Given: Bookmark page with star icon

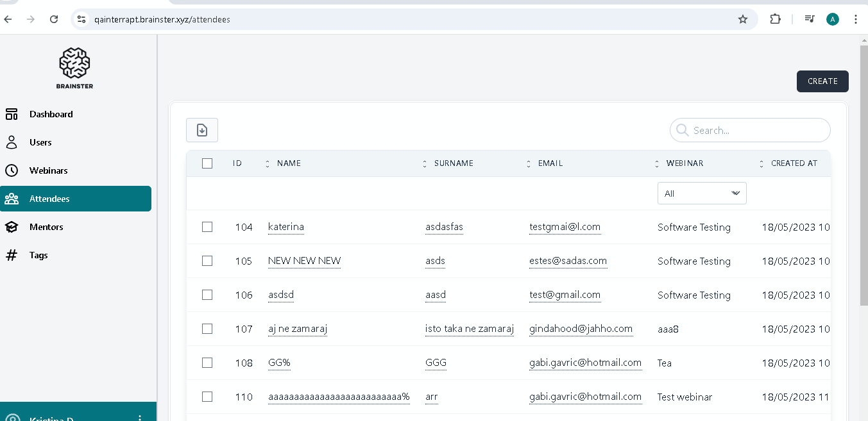Looking at the screenshot, I should click(x=743, y=19).
